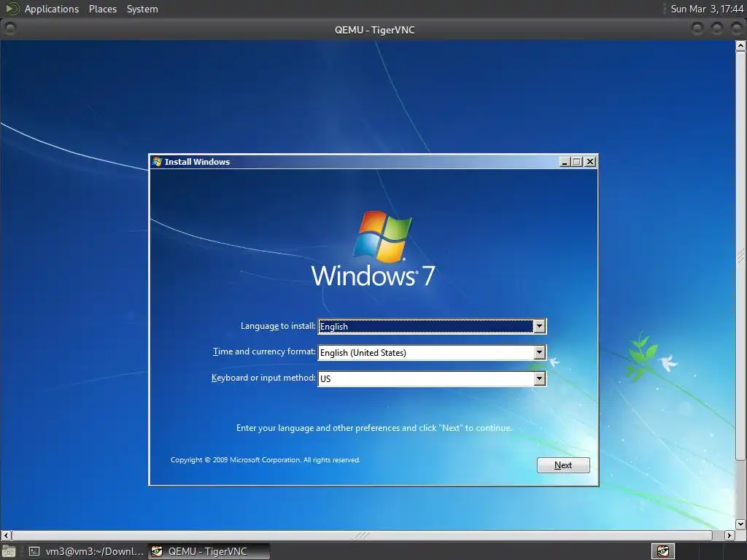Screen dimensions: 747x560
Task: Open the QEMU - TigerVNC window menu button
Action: [x=9, y=29]
